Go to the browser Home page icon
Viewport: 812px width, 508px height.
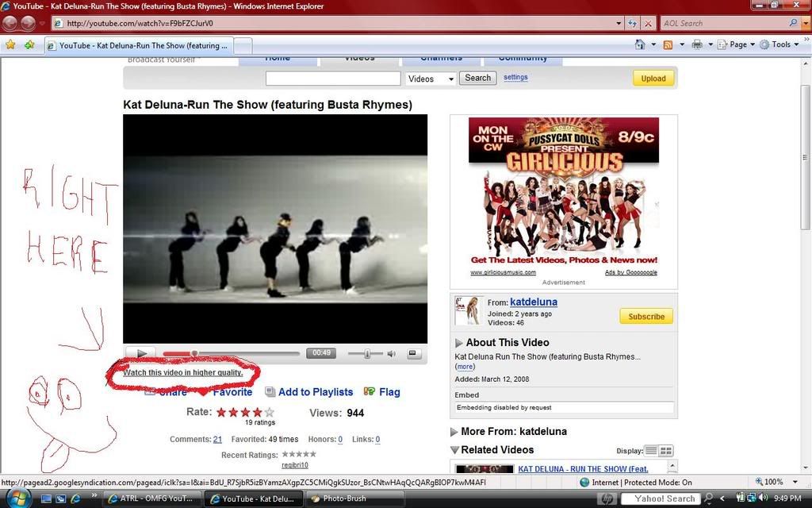(640, 44)
